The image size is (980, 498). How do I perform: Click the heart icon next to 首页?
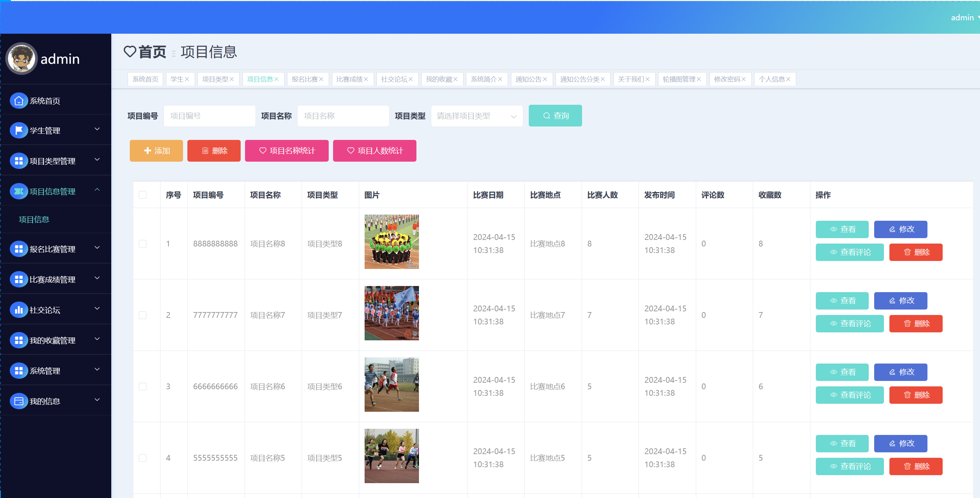pos(130,52)
